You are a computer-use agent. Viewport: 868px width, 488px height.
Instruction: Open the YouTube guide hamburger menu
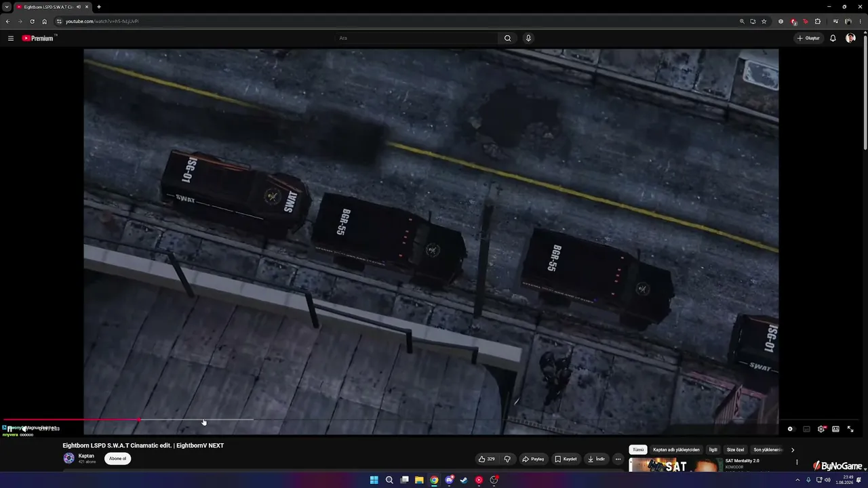coord(11,38)
